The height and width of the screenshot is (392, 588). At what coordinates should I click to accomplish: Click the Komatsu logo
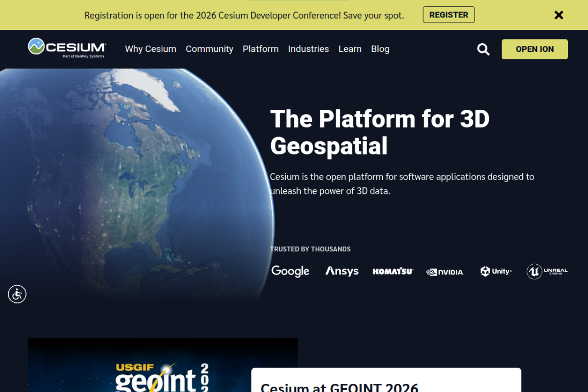(x=393, y=272)
